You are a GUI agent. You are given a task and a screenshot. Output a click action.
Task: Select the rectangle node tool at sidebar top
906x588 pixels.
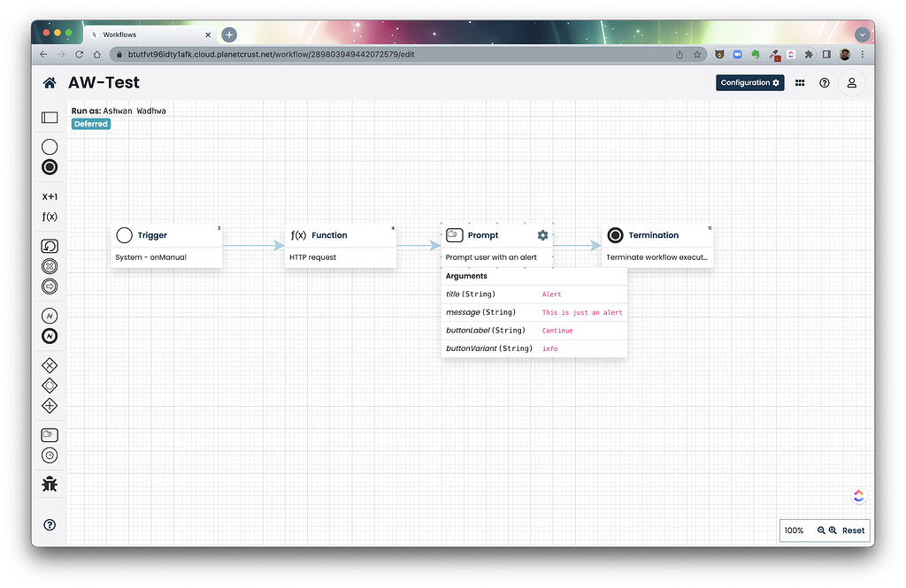click(x=49, y=117)
